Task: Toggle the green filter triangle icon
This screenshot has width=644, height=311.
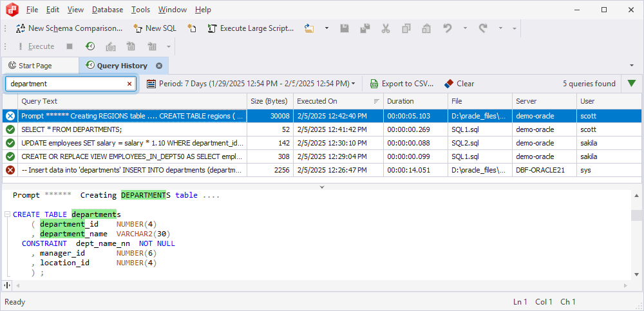Action: (x=632, y=84)
